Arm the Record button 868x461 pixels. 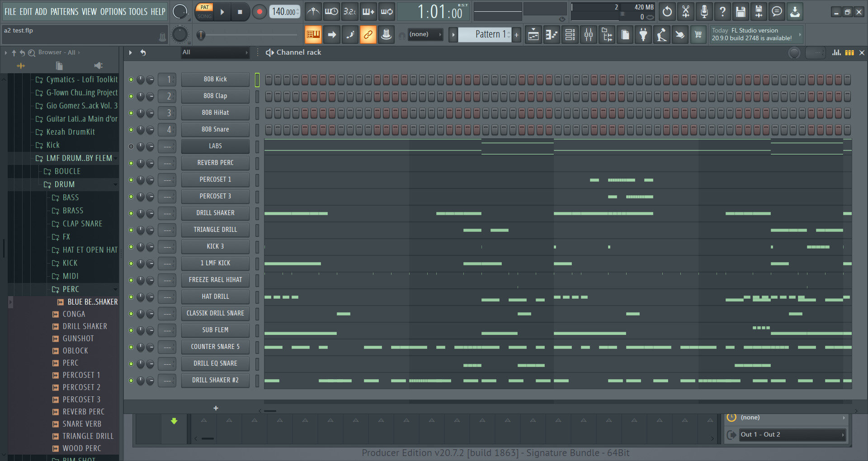pyautogui.click(x=259, y=12)
